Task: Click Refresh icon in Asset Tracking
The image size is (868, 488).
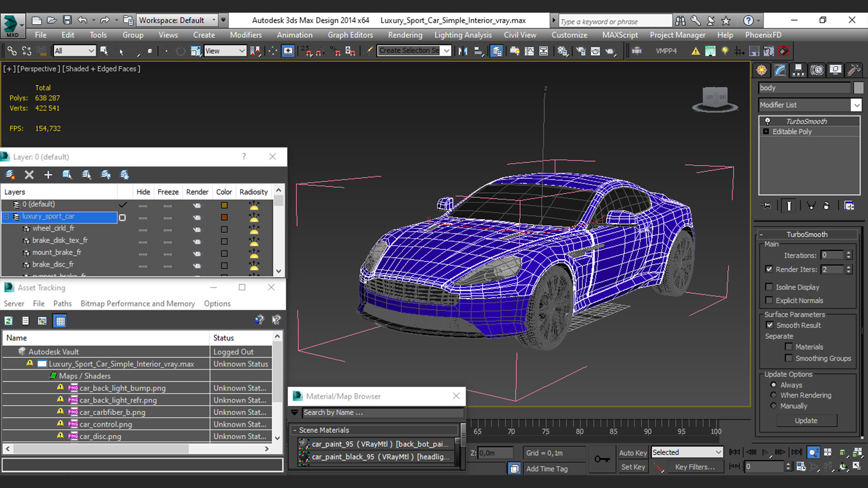Action: coord(8,321)
